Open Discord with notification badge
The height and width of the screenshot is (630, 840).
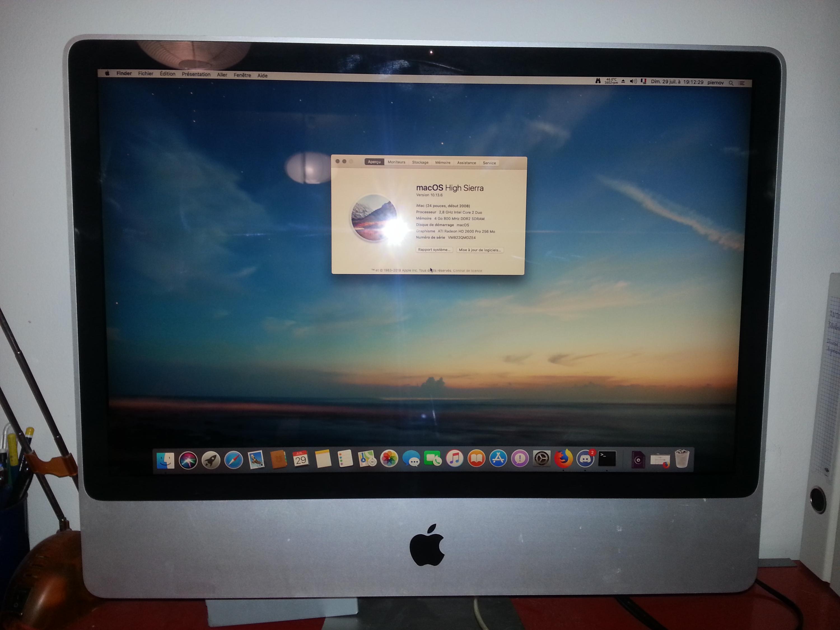pyautogui.click(x=585, y=458)
